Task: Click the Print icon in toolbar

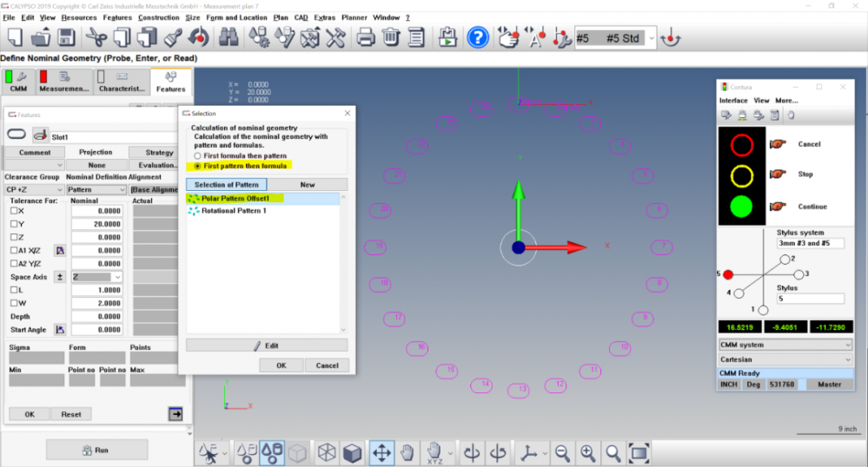Action: (366, 37)
